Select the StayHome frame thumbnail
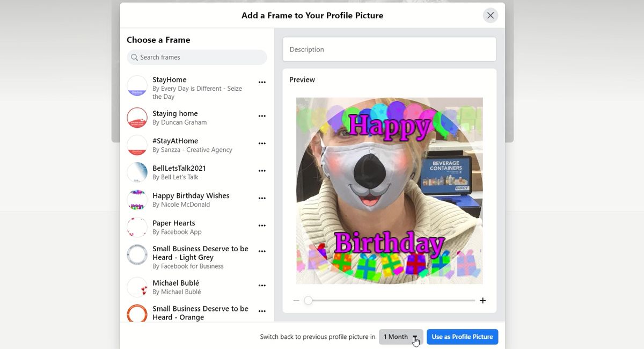The height and width of the screenshot is (349, 644). (x=137, y=86)
